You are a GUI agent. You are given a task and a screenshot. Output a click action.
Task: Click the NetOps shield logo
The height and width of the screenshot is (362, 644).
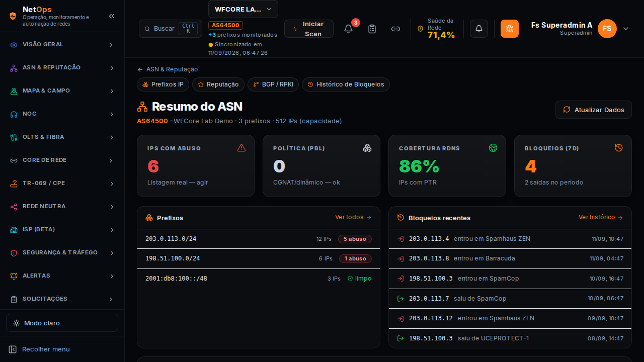point(13,16)
